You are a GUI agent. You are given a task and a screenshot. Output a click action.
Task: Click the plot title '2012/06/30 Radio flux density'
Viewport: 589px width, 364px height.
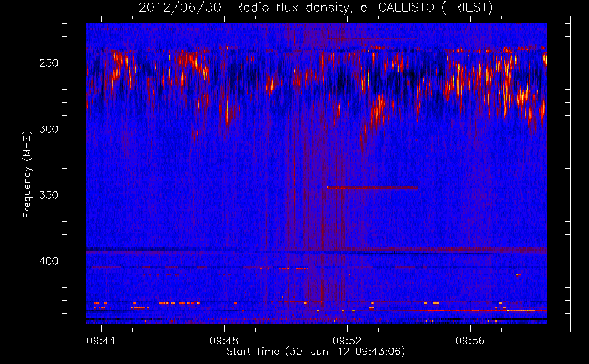(315, 8)
